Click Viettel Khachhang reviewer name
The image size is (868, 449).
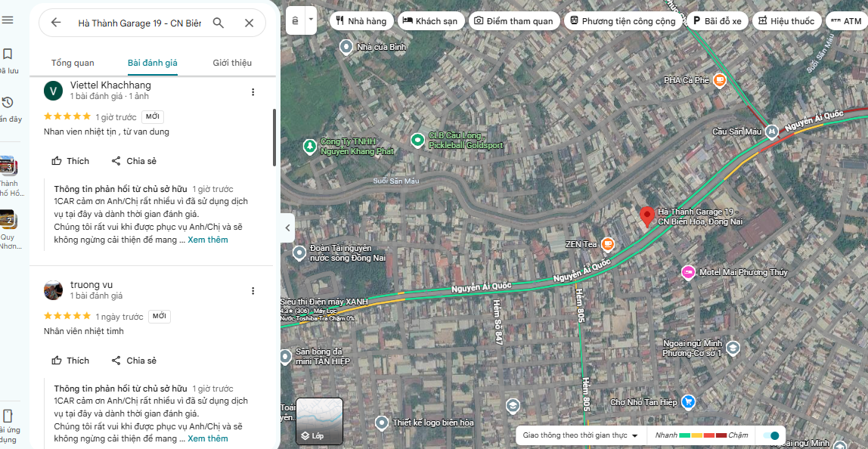[110, 85]
